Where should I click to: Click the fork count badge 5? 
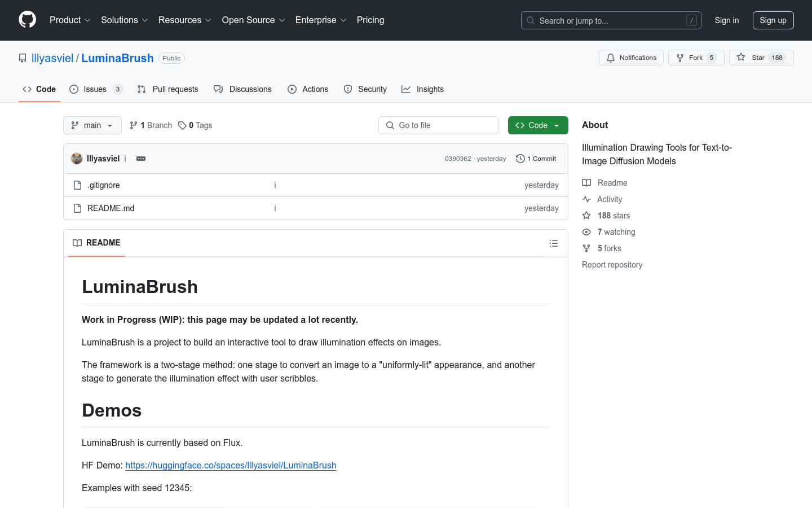pos(712,58)
